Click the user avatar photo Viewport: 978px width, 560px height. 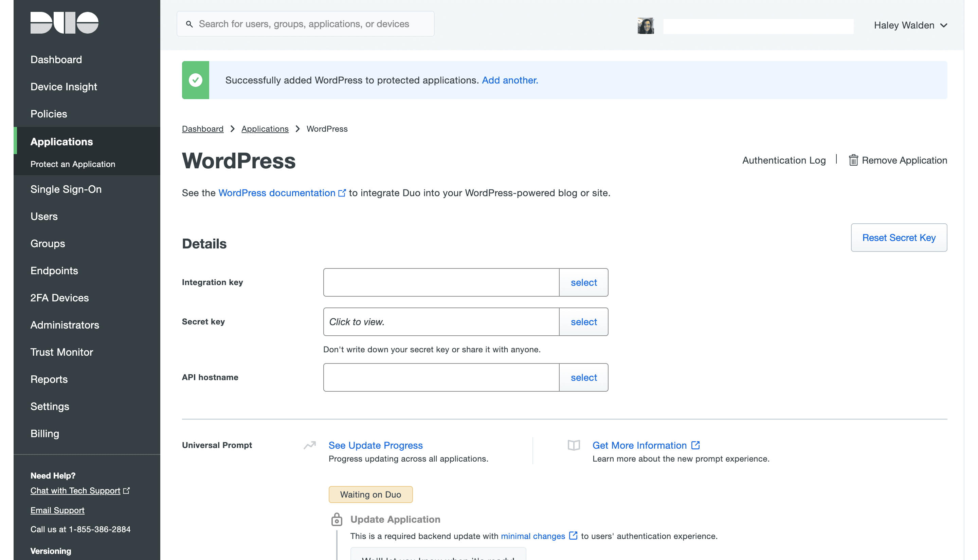(x=645, y=26)
